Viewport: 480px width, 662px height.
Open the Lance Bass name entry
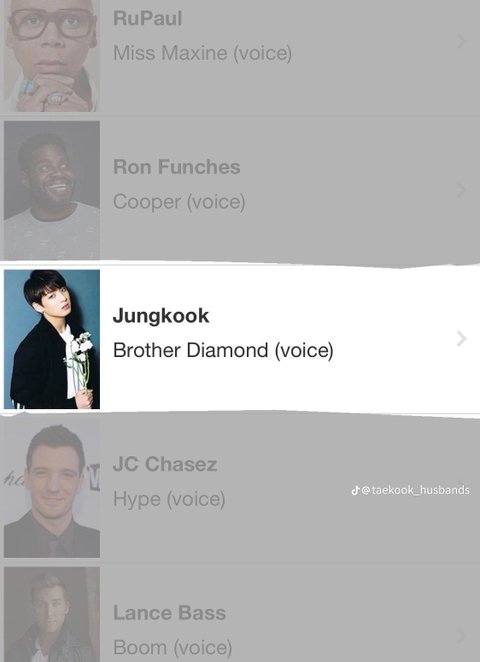tap(169, 613)
